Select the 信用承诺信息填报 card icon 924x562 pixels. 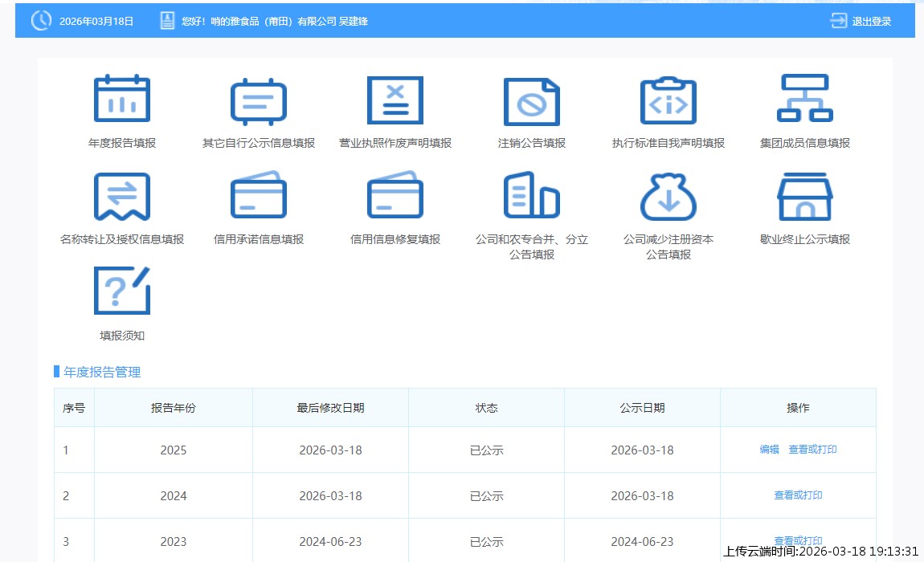click(259, 195)
